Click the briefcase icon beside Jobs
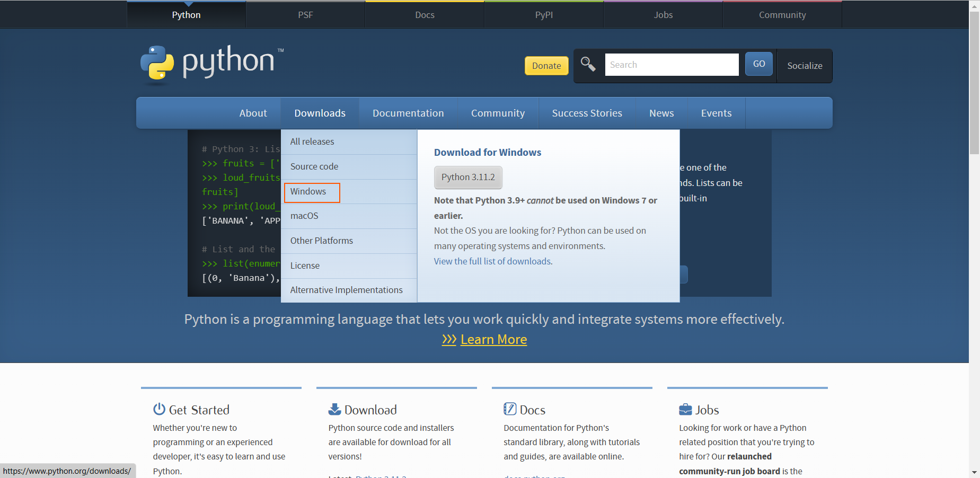This screenshot has width=980, height=478. coord(685,409)
